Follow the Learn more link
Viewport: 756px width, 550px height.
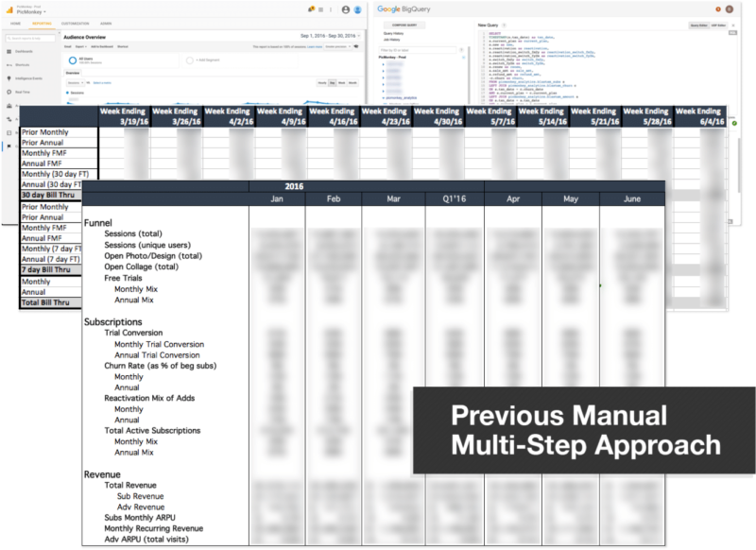tap(315, 46)
